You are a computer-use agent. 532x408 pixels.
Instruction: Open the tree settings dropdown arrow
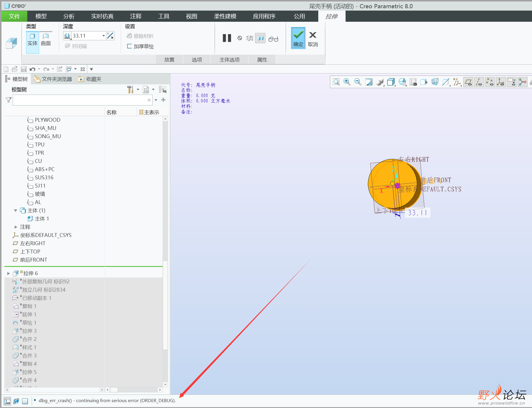click(138, 90)
